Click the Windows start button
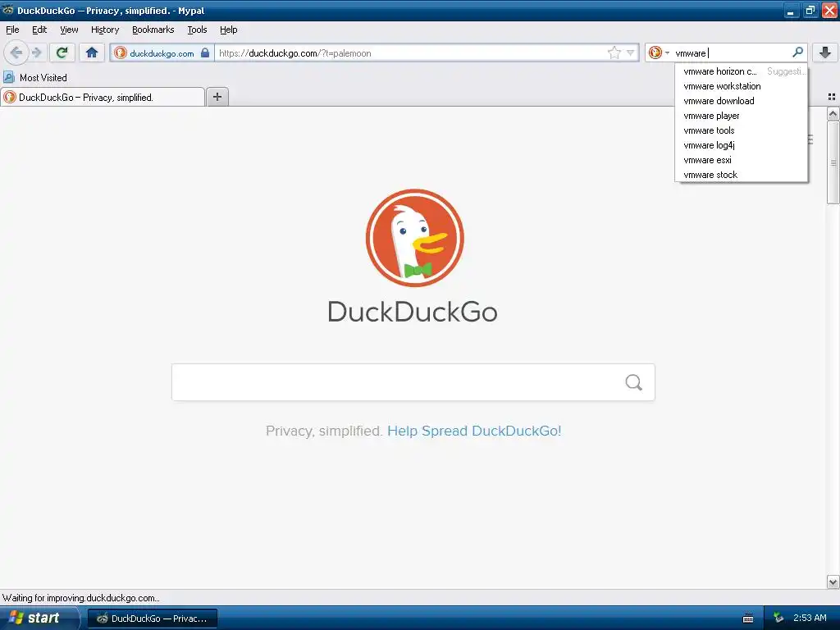The width and height of the screenshot is (840, 630). 39,618
